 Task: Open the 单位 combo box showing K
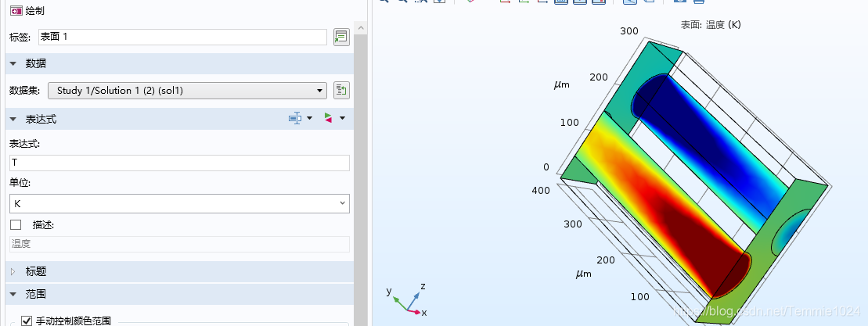coord(179,203)
